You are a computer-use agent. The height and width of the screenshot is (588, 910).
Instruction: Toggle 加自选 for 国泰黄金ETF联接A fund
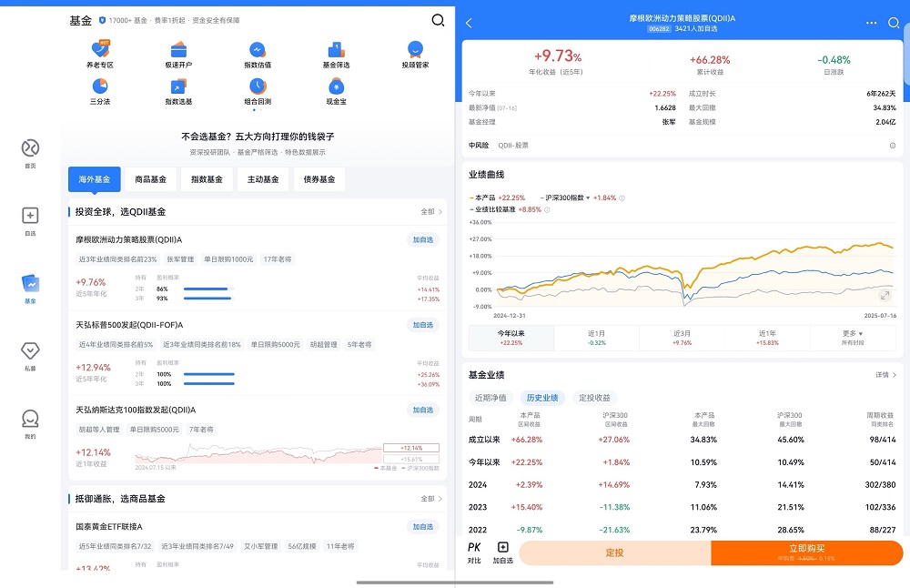click(422, 526)
